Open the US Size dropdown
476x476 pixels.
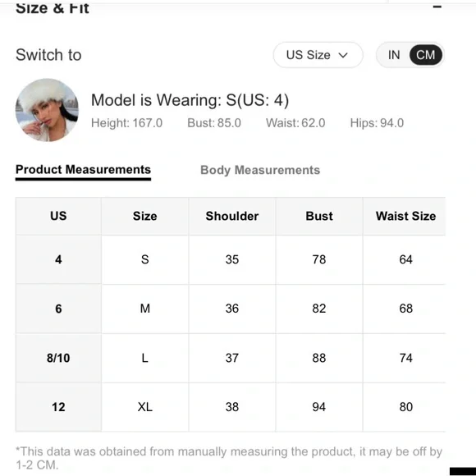tap(318, 55)
